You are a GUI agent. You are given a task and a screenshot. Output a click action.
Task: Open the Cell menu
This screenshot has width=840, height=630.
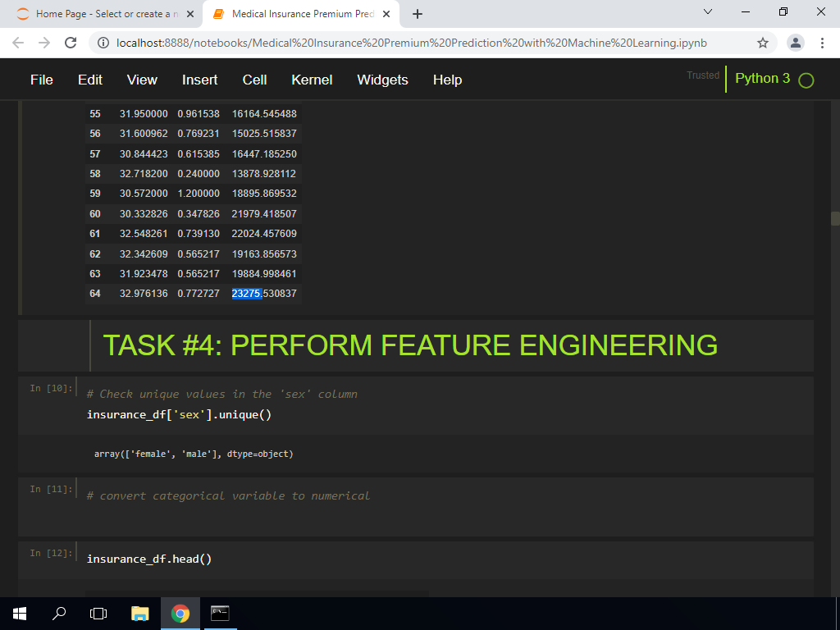pos(254,80)
